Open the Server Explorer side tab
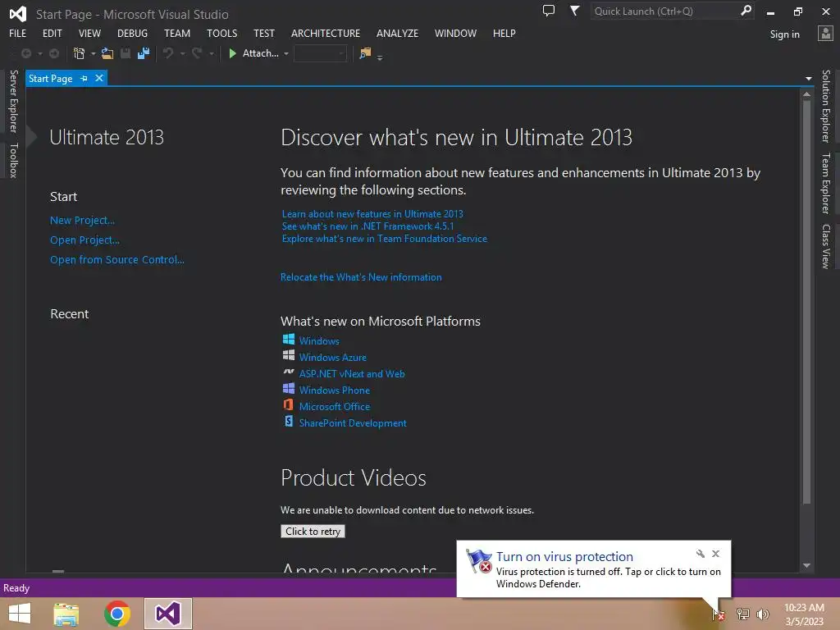This screenshot has width=840, height=630. [x=14, y=101]
